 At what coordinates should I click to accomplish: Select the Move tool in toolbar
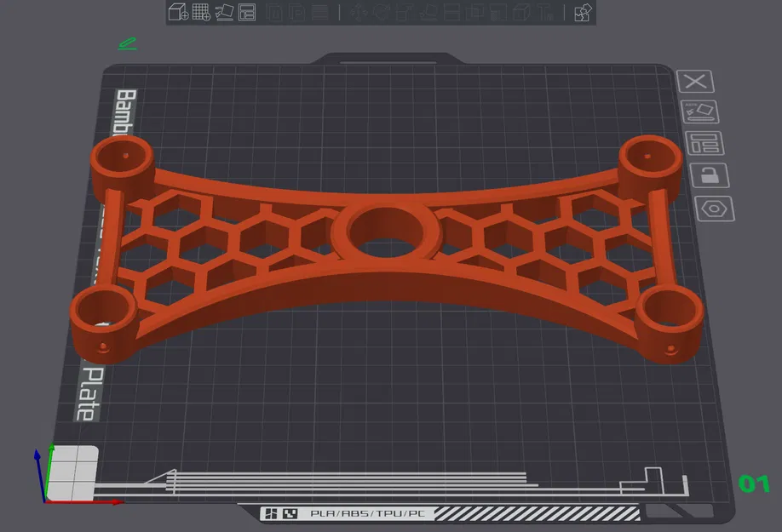[x=357, y=12]
